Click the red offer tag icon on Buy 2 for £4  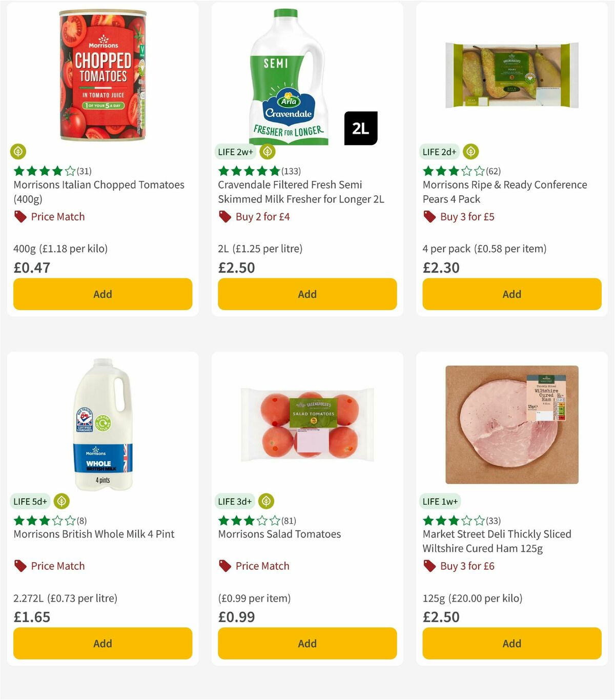[223, 216]
